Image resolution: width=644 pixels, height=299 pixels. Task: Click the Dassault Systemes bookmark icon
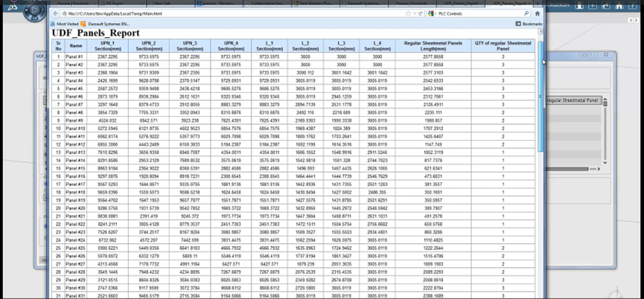pyautogui.click(x=84, y=24)
